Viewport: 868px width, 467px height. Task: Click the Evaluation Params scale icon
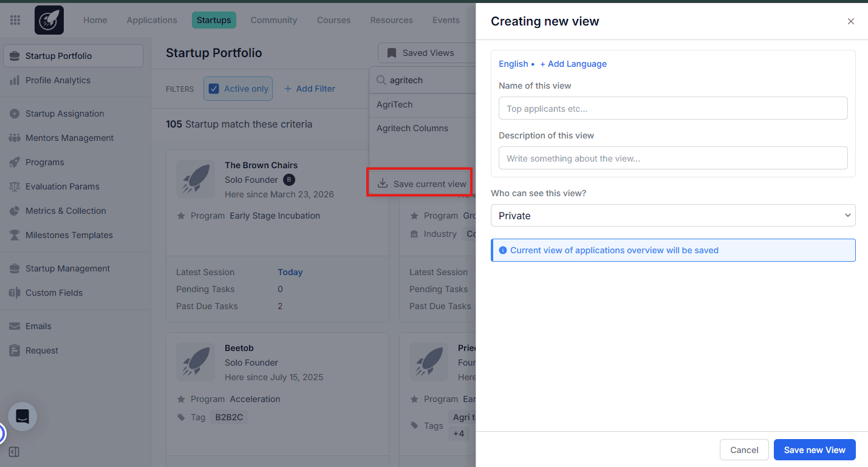15,186
